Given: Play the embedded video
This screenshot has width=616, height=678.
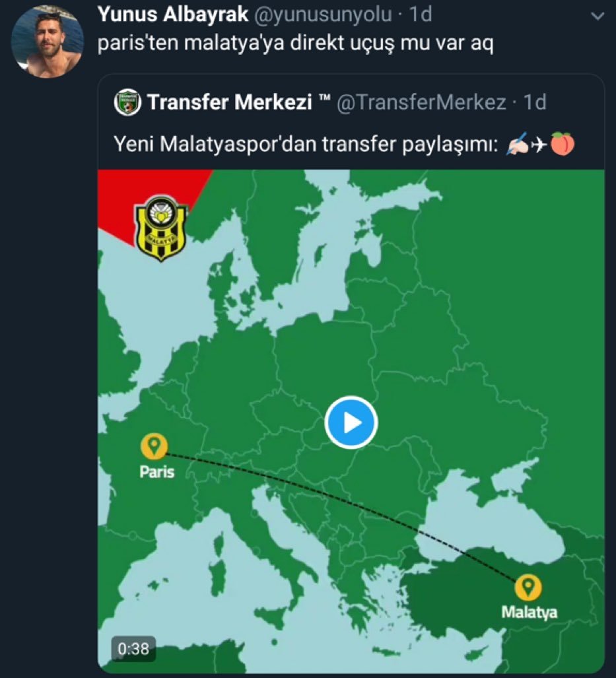Looking at the screenshot, I should pyautogui.click(x=351, y=423).
